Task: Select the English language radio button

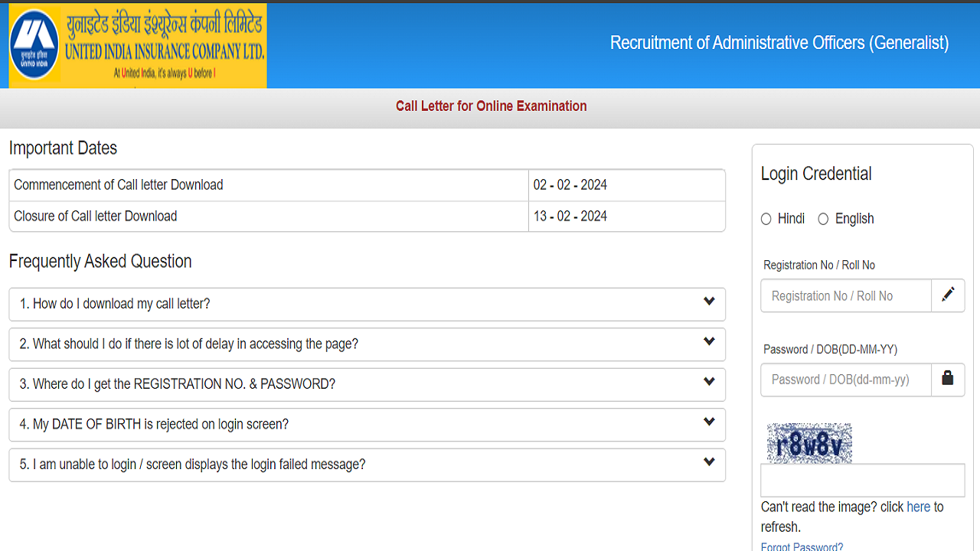Action: tap(823, 219)
